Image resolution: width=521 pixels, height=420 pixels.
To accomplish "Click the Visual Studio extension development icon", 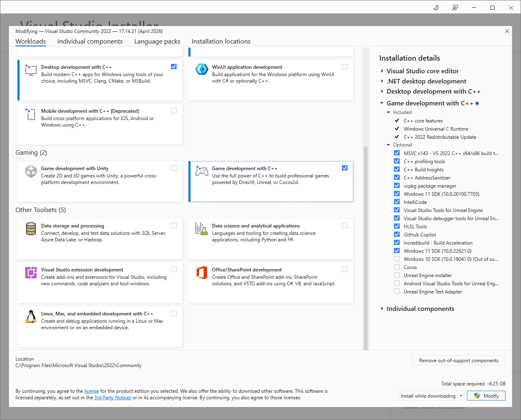I will click(31, 273).
